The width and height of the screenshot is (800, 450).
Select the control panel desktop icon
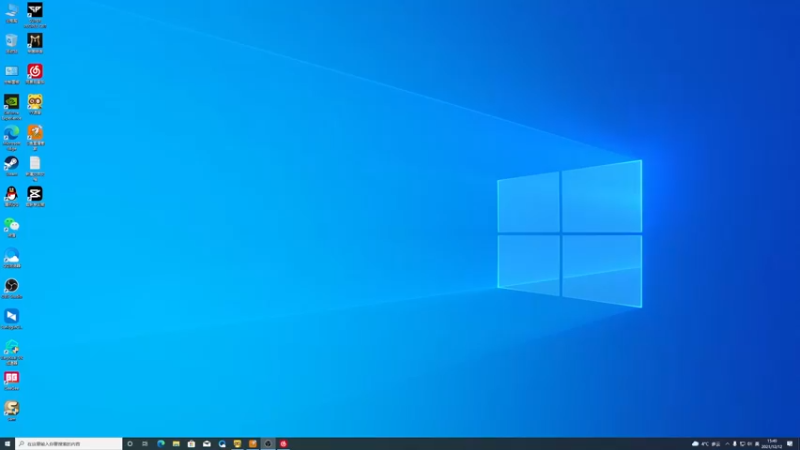click(x=12, y=73)
